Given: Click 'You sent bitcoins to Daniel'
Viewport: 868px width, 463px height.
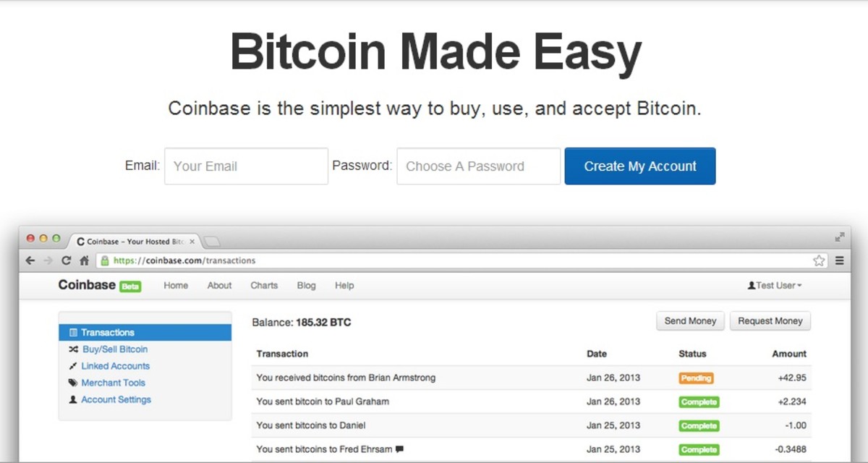Looking at the screenshot, I should coord(311,425).
